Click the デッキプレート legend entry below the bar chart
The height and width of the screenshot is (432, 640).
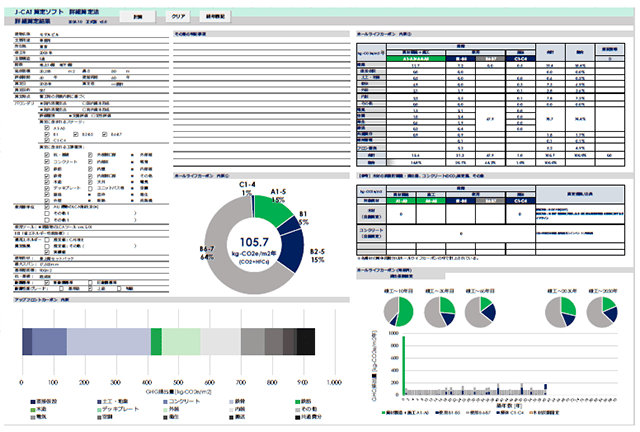click(118, 409)
